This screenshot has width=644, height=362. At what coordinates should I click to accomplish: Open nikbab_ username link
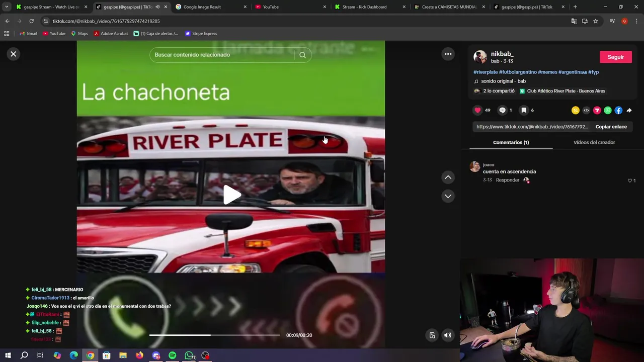502,54
